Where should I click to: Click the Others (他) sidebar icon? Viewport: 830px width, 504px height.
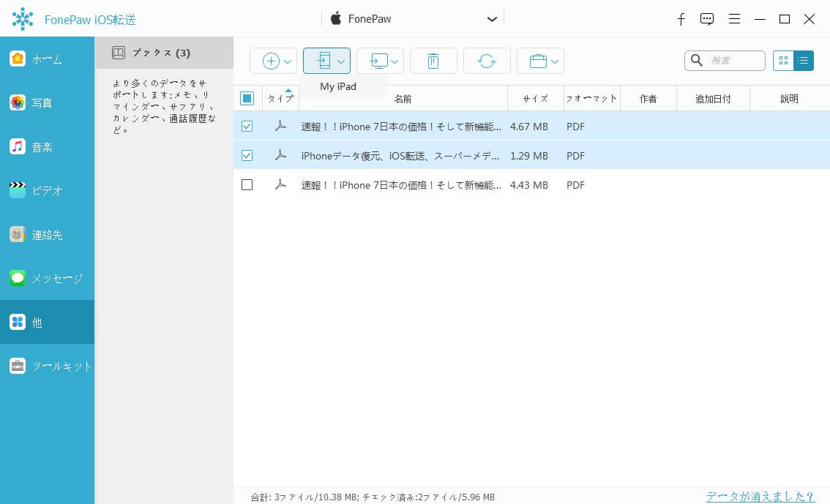coord(18,322)
